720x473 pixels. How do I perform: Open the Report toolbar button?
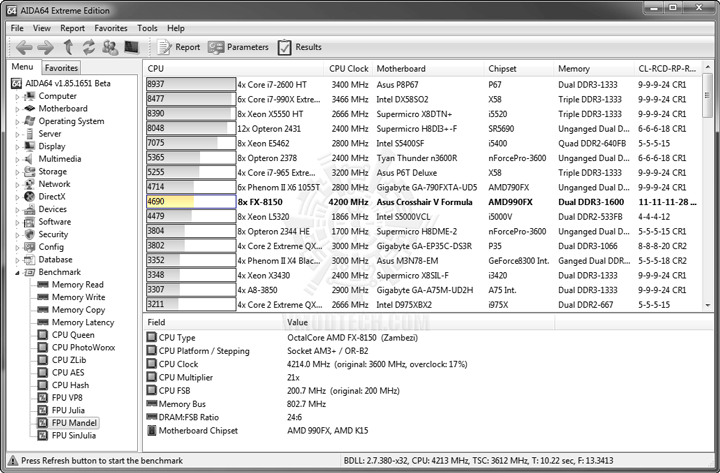[179, 47]
